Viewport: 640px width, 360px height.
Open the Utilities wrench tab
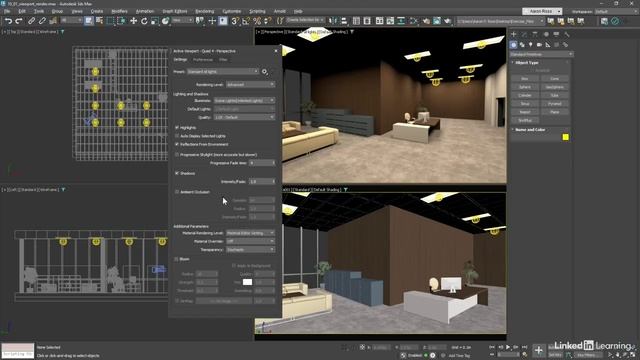click(567, 34)
